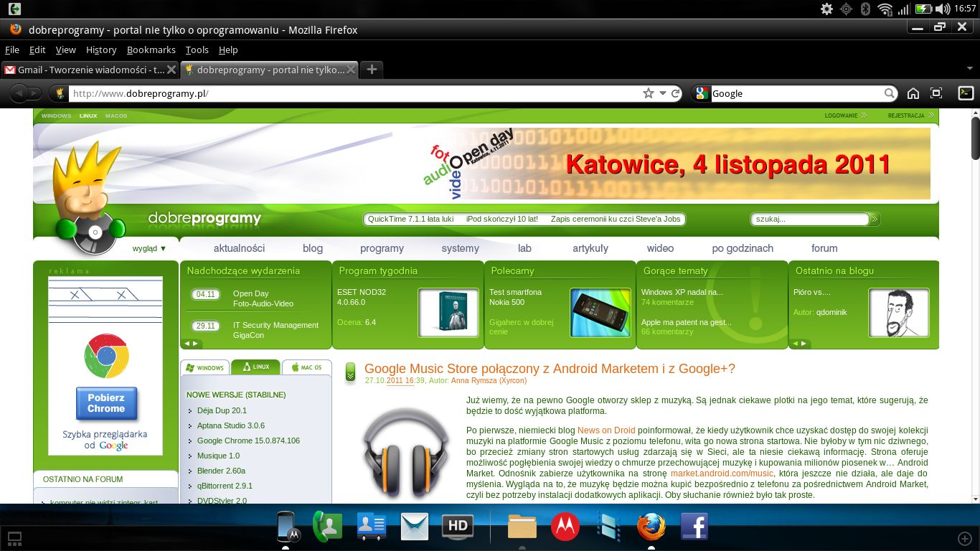Image resolution: width=980 pixels, height=551 pixels.
Task: Open the Facebook dock icon
Action: (694, 527)
